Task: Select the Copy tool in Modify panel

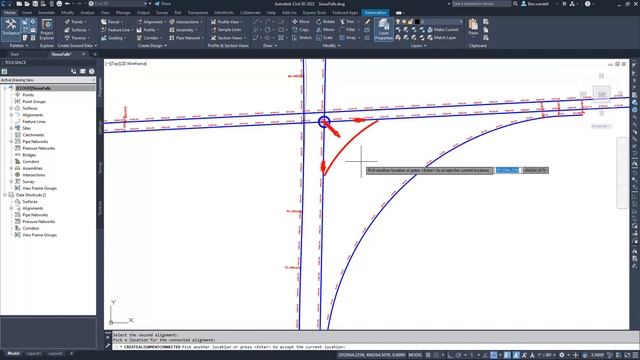Action: (x=301, y=30)
